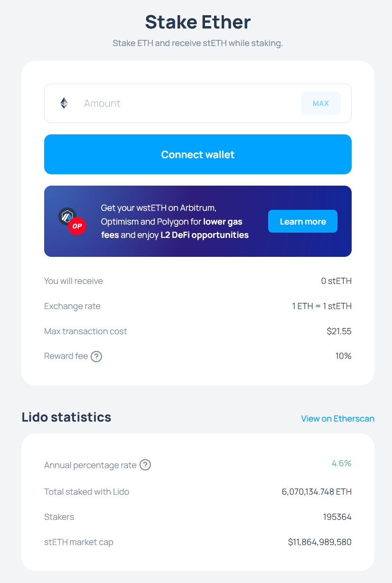The width and height of the screenshot is (392, 583).
Task: Select the 4.6% annual percentage rate value
Action: (342, 463)
